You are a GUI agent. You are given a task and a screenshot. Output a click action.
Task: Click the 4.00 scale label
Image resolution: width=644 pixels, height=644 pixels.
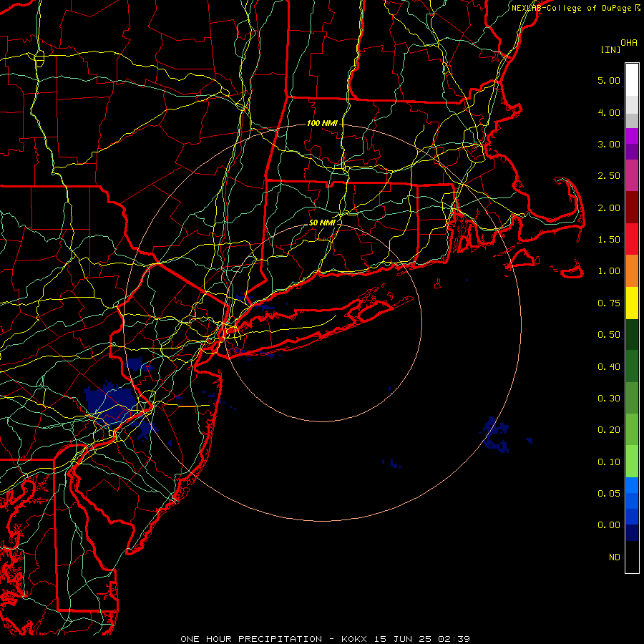(609, 112)
